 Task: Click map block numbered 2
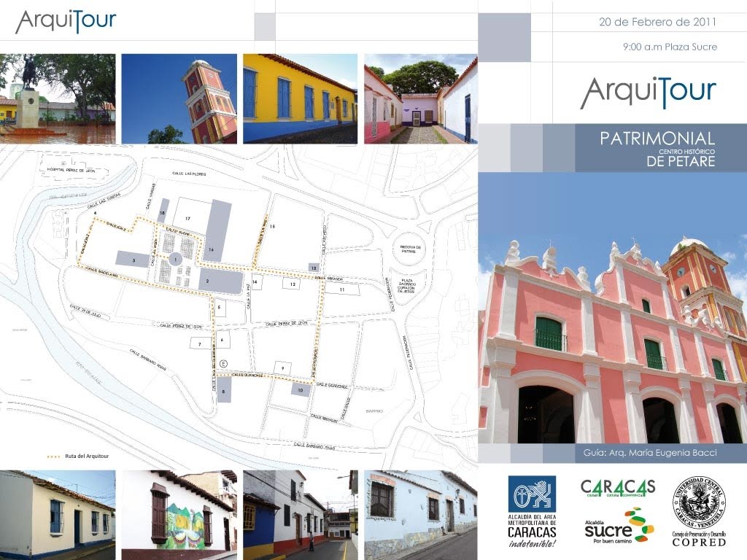pyautogui.click(x=220, y=281)
